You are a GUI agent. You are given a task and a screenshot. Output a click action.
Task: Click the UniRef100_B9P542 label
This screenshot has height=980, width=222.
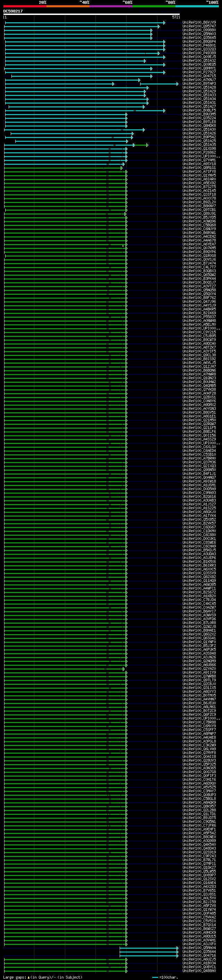tap(199, 137)
